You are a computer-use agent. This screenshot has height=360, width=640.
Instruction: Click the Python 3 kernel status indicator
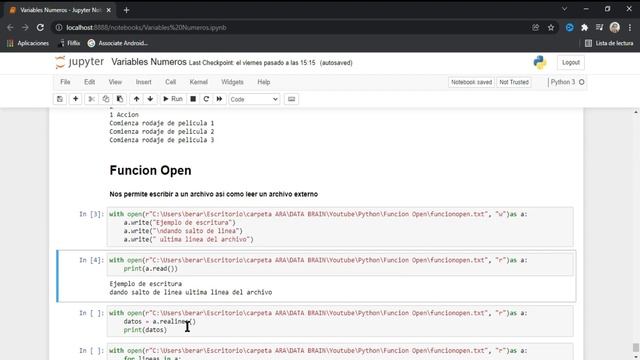click(567, 82)
